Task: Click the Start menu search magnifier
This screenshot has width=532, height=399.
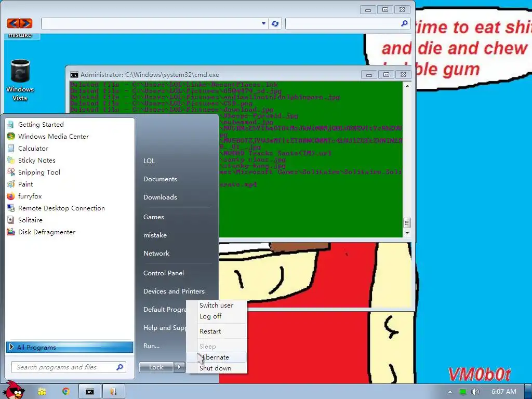Action: pyautogui.click(x=119, y=367)
